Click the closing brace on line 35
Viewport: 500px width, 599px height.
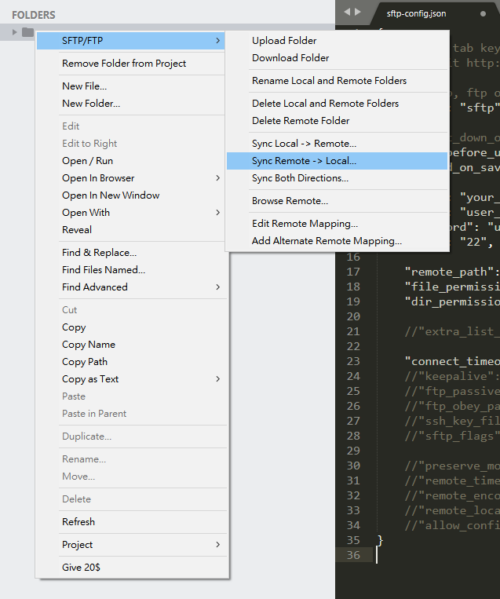[380, 540]
